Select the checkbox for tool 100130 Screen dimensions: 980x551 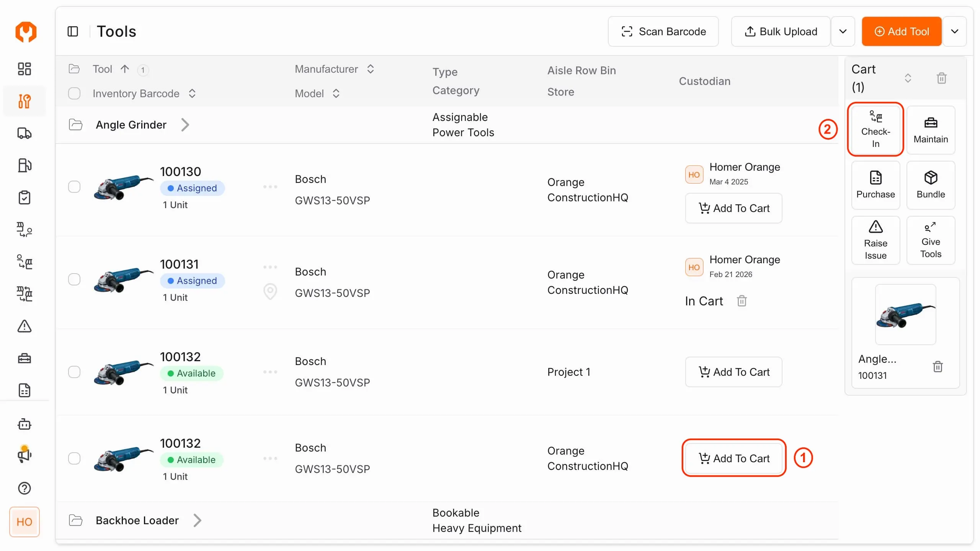pos(74,186)
